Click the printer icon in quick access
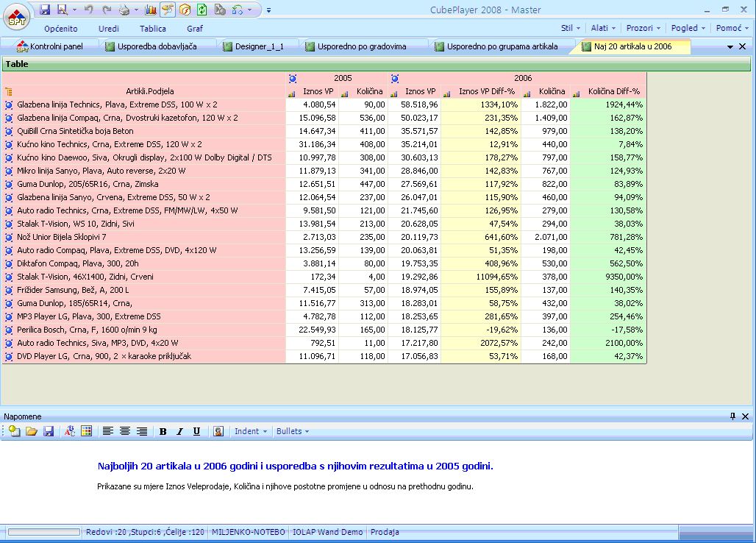This screenshot has width=756, height=543. click(124, 10)
